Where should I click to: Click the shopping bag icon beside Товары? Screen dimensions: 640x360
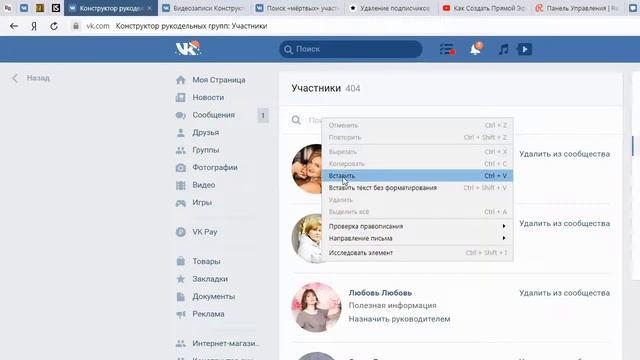point(181,261)
